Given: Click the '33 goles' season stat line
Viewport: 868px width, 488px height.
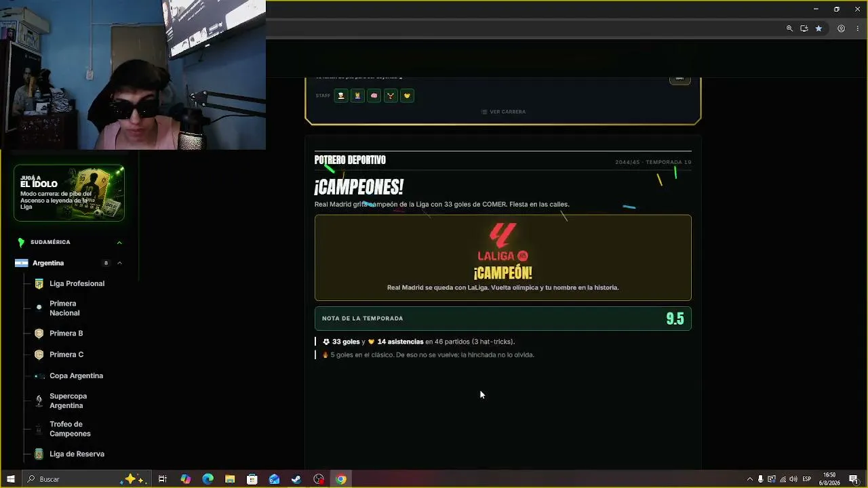Looking at the screenshot, I should (418, 342).
